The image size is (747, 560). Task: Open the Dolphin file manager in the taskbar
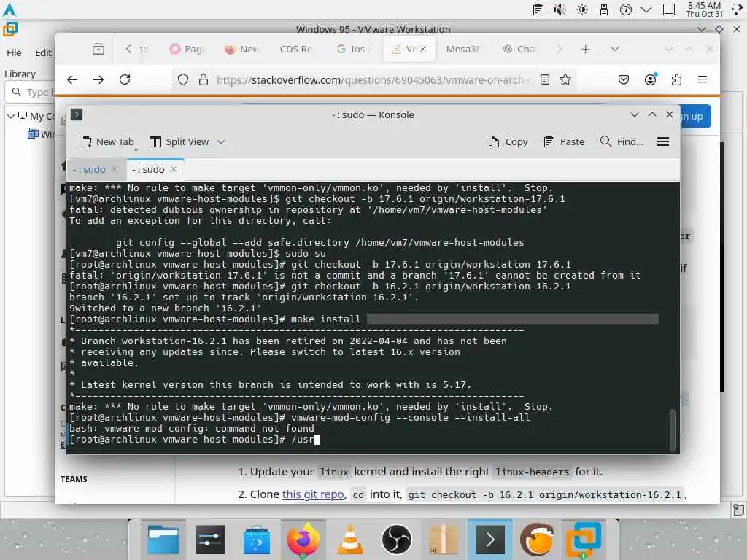[163, 540]
